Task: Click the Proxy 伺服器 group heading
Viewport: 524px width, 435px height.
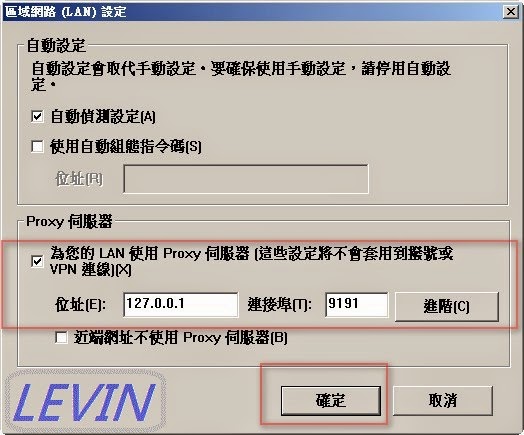Action: point(69,222)
